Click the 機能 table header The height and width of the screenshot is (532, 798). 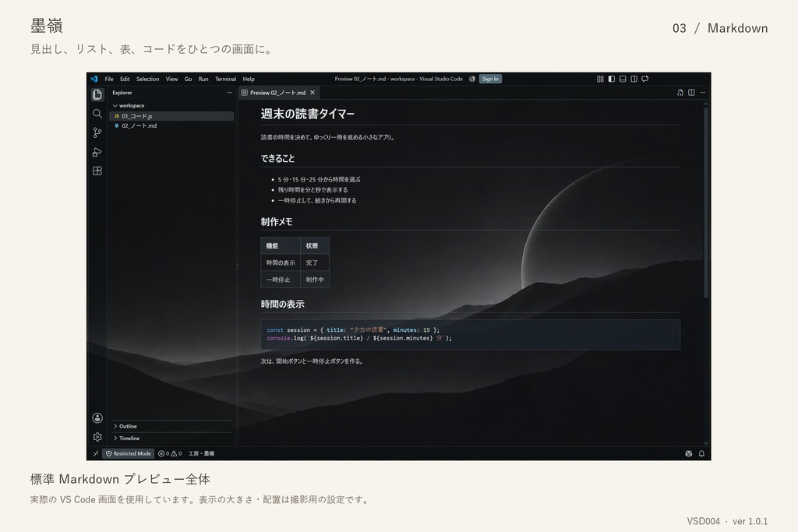(x=281, y=245)
